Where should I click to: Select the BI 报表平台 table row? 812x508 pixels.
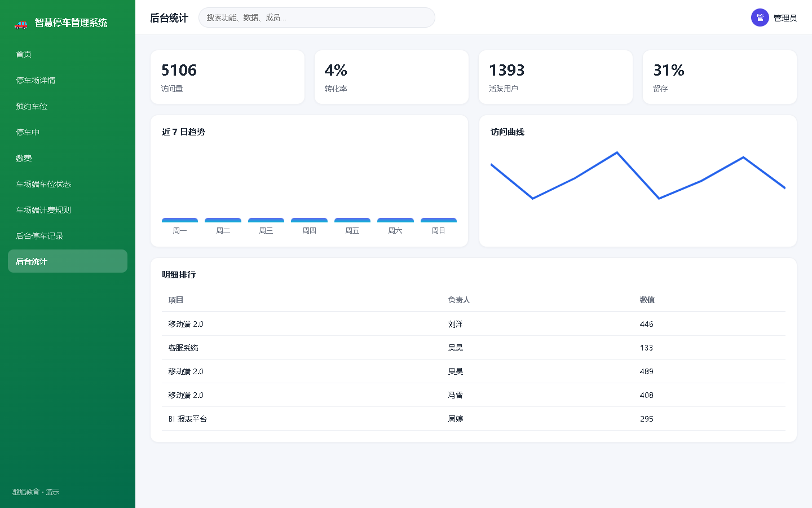[474, 419]
